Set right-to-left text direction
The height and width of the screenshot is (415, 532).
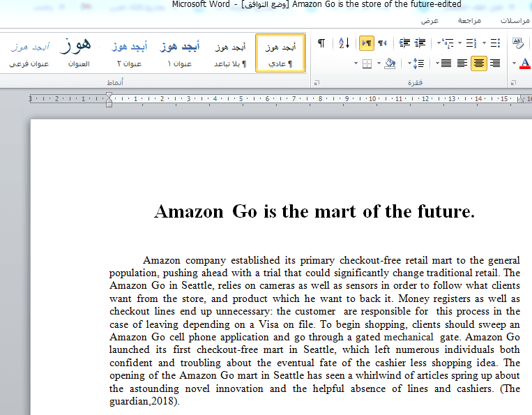[x=382, y=43]
